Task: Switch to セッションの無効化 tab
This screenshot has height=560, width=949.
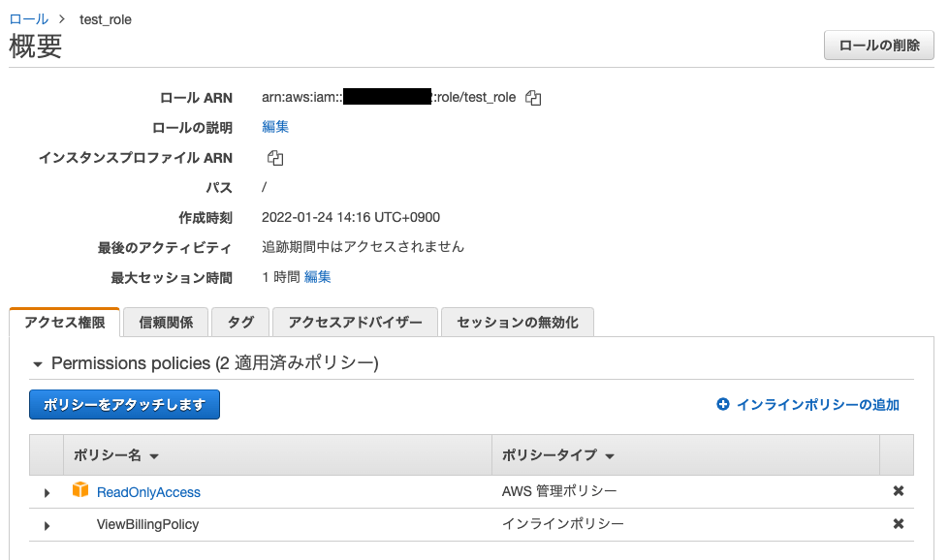Action: click(518, 323)
